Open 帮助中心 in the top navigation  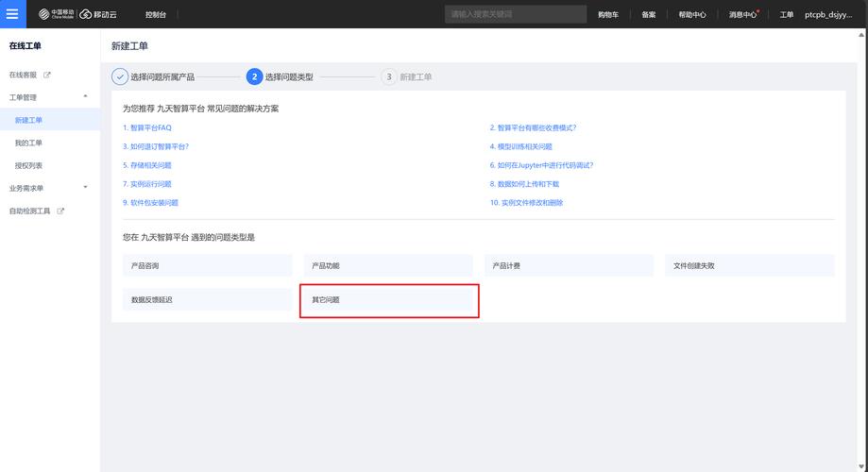692,14
